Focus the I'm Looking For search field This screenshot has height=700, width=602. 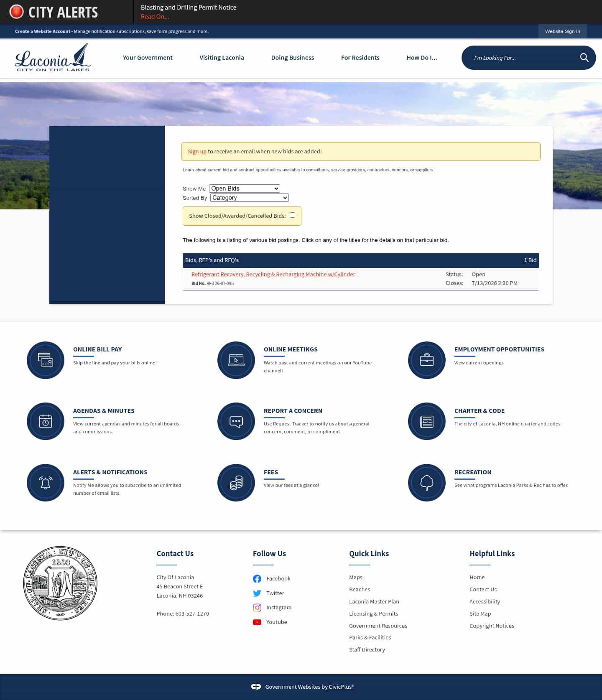tap(520, 58)
